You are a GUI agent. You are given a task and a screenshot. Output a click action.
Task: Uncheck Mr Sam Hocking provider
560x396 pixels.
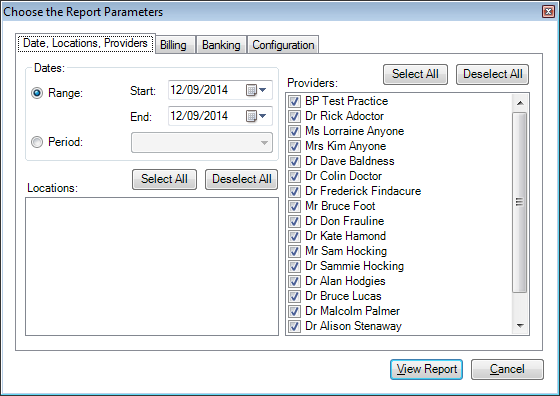click(x=294, y=251)
